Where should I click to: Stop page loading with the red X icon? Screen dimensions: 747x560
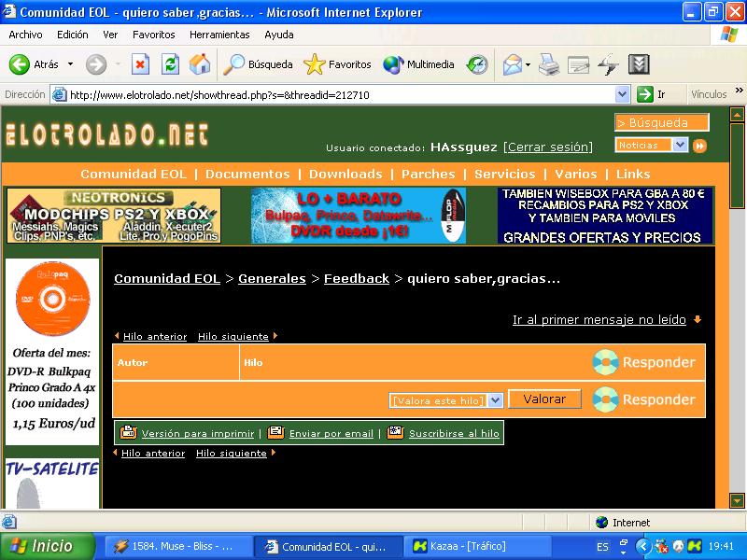click(140, 64)
